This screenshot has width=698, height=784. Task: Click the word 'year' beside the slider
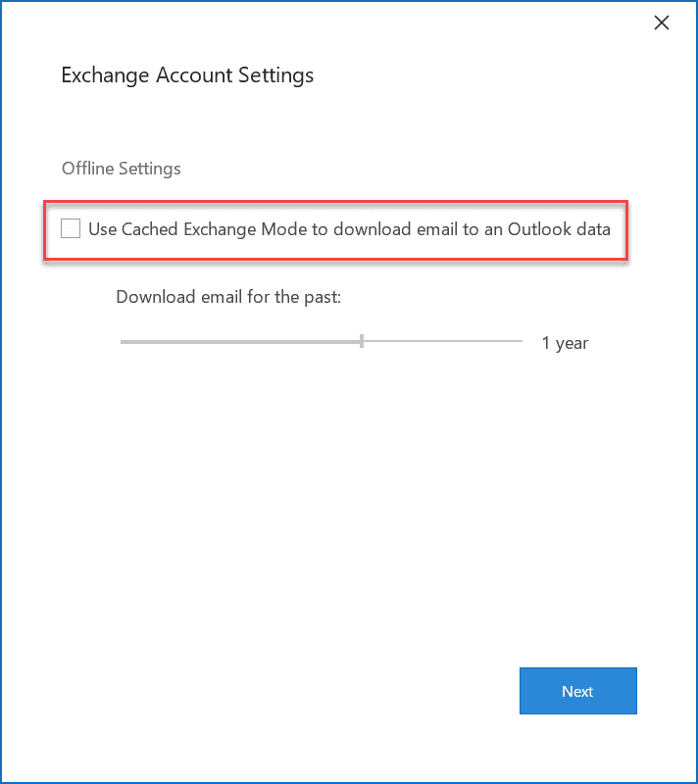pyautogui.click(x=571, y=343)
